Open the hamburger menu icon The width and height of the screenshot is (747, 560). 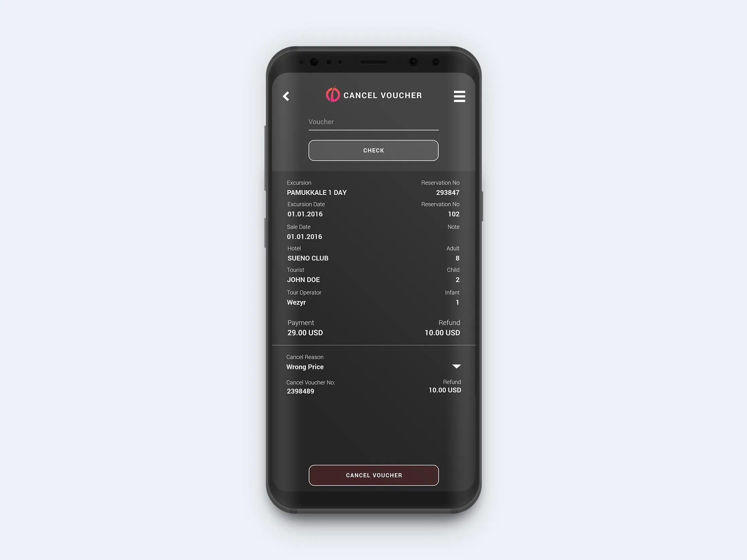point(459,96)
